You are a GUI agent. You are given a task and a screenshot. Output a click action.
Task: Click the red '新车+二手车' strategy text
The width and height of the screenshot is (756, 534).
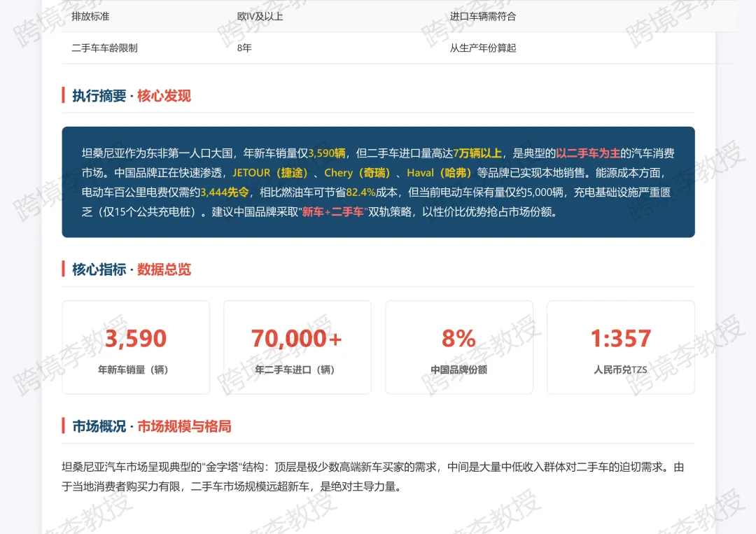pos(332,212)
